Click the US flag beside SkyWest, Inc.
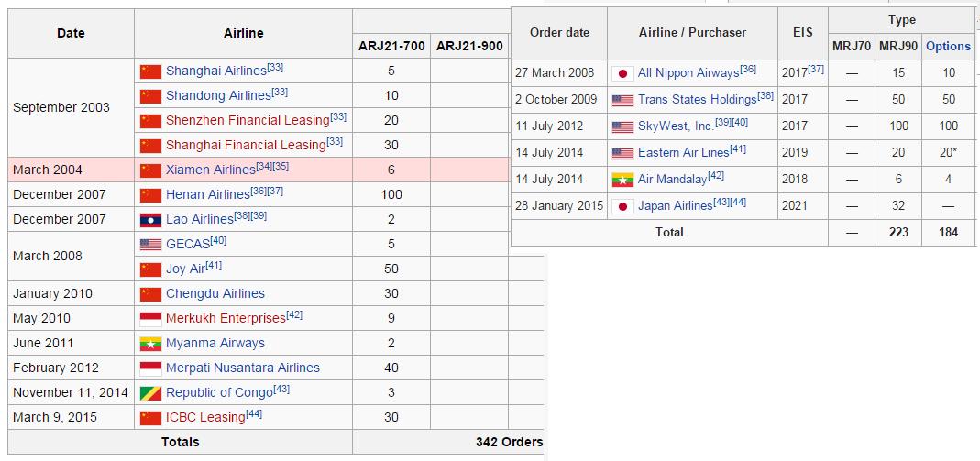The image size is (980, 461). (622, 126)
